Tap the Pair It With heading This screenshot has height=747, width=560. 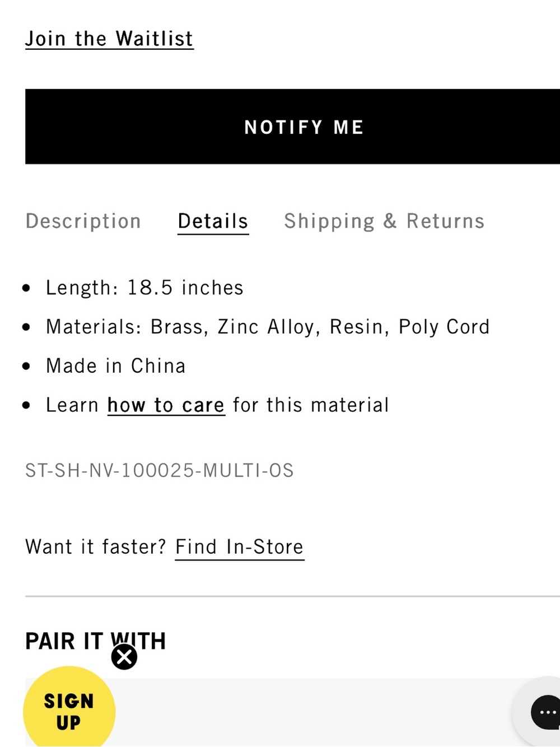coord(96,641)
